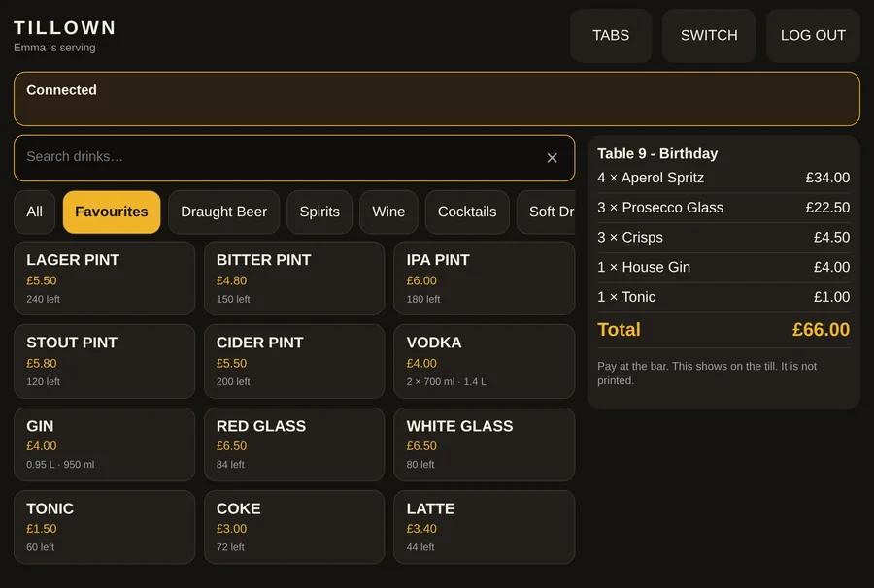Switch to the Cocktails category
The width and height of the screenshot is (874, 588).
click(x=467, y=212)
